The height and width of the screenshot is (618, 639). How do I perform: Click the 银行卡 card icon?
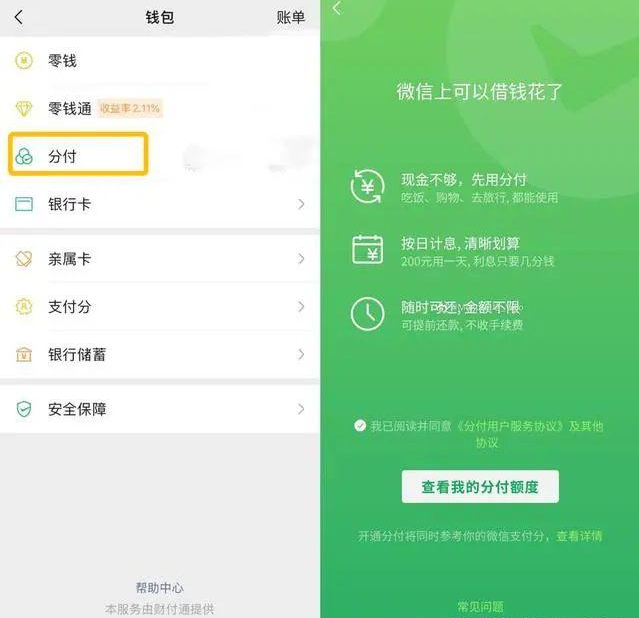point(24,204)
